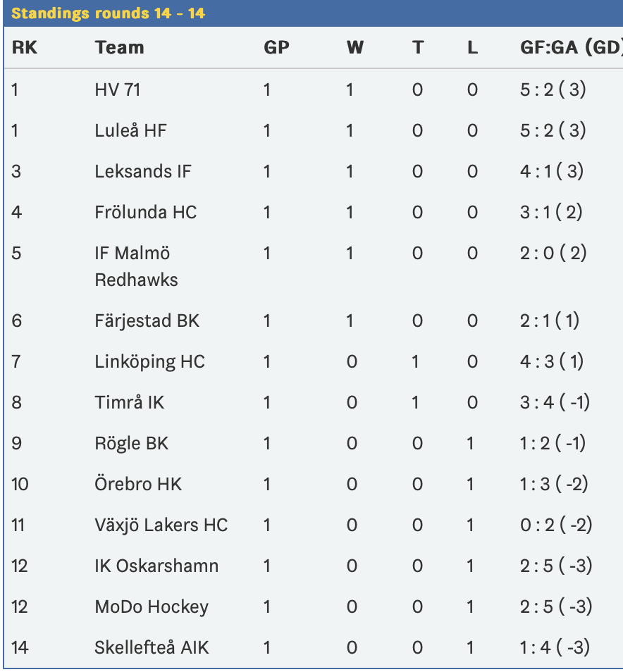Open IF Malmö Redhawks team entry
The image size is (623, 672).
click(x=136, y=266)
